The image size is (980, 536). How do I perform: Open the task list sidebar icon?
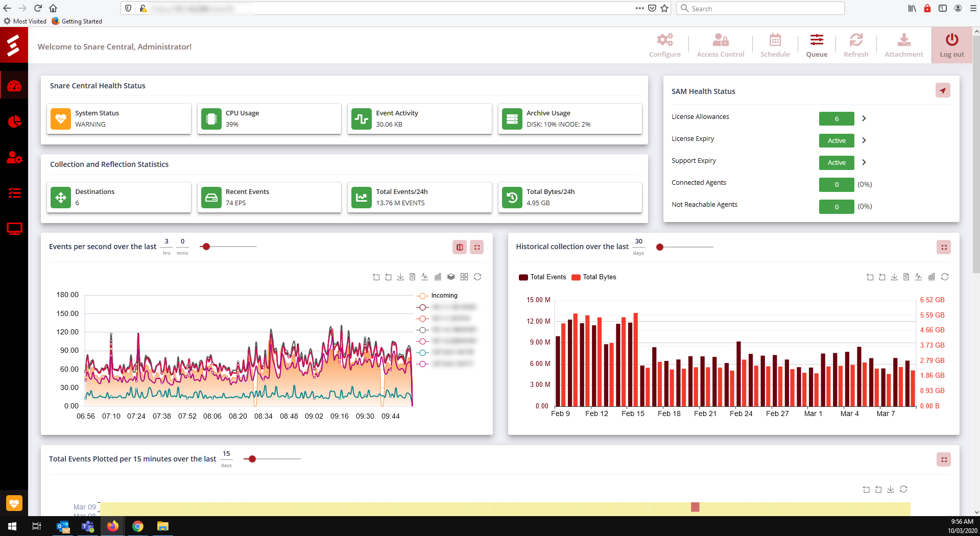point(14,193)
